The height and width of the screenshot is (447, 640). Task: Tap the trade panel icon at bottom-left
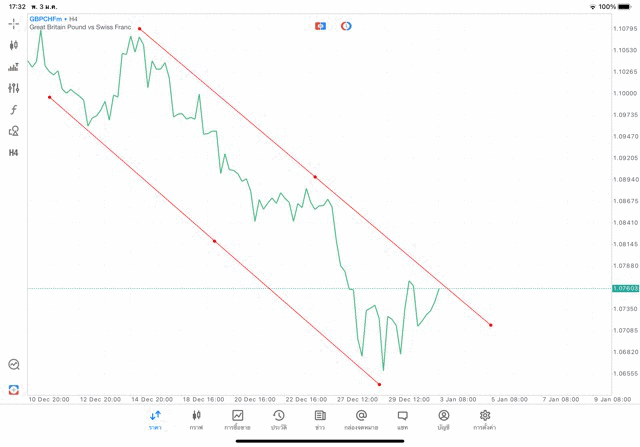pos(14,389)
